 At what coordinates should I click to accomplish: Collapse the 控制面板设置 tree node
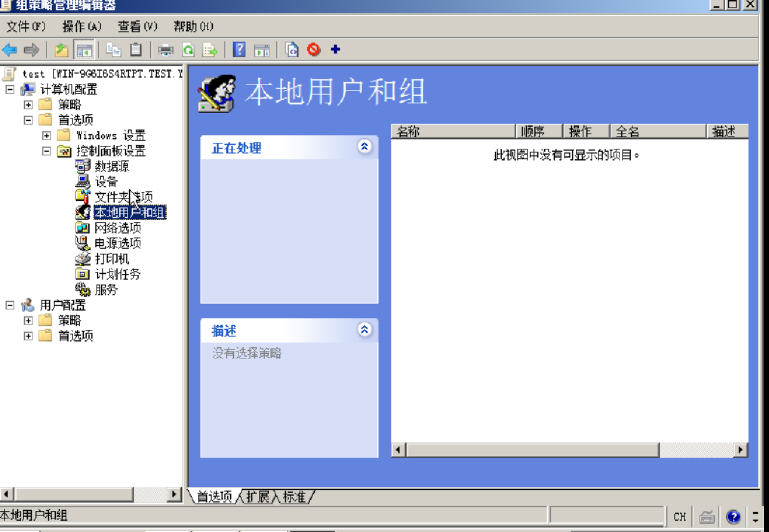coord(46,151)
